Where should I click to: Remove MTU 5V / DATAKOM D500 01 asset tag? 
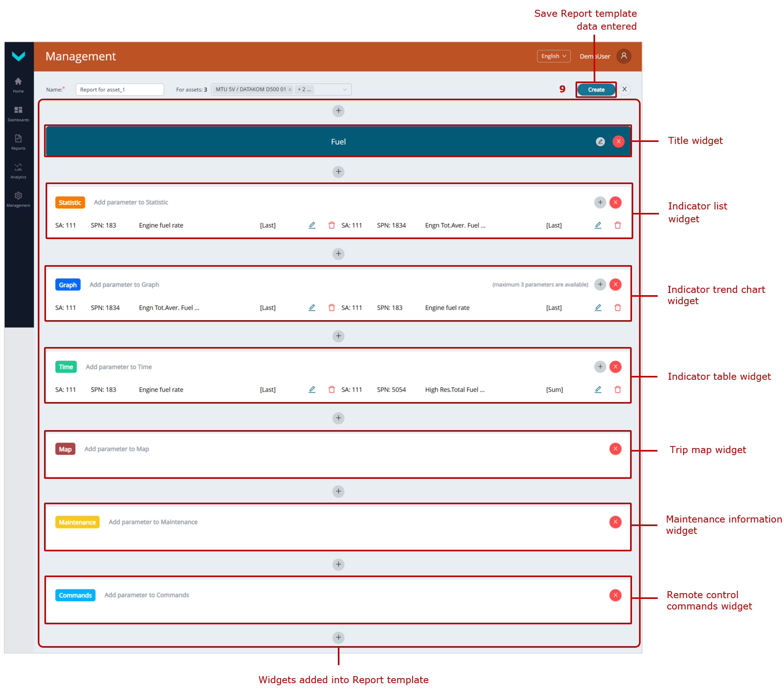pyautogui.click(x=290, y=90)
